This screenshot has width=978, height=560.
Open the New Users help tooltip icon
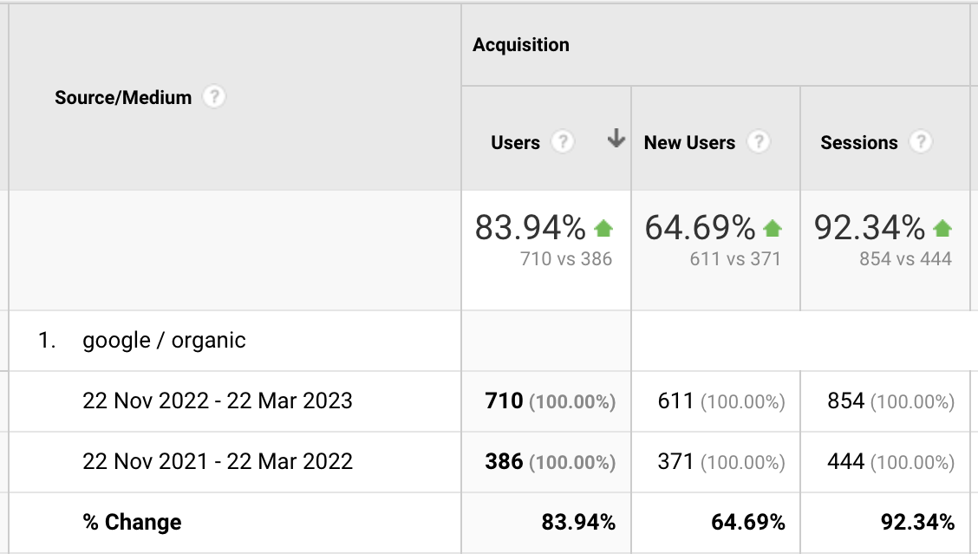coord(759,142)
